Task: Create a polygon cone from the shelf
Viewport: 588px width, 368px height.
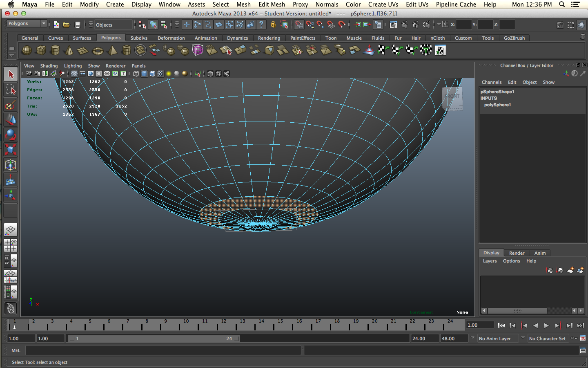Action: pos(69,50)
